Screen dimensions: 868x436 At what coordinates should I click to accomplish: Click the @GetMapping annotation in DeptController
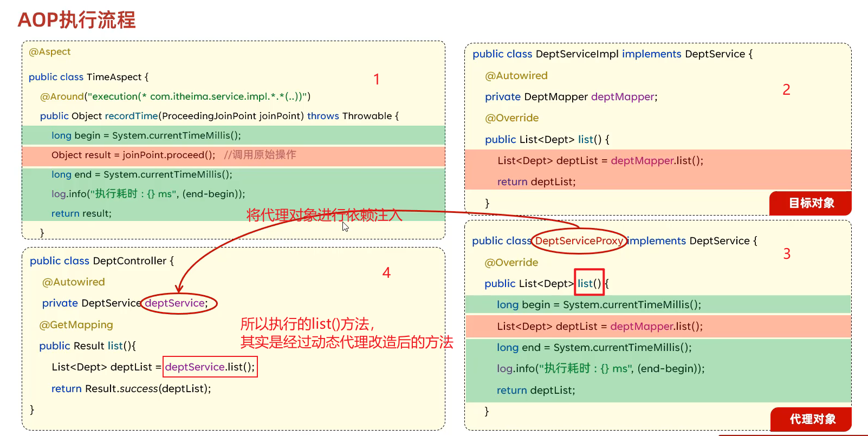[x=76, y=325]
